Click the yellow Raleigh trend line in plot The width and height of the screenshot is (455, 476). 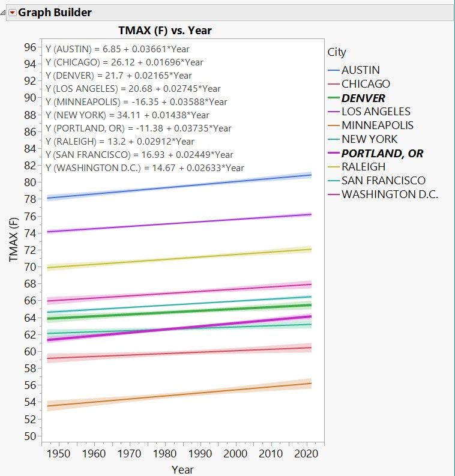(x=179, y=258)
